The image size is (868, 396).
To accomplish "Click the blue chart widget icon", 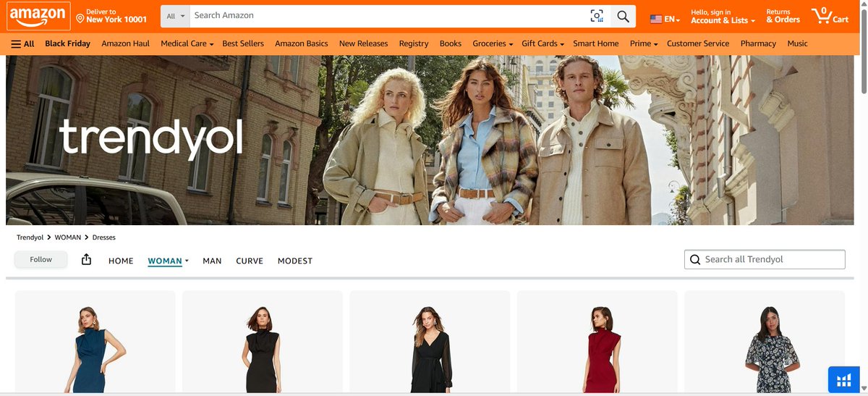I will click(x=843, y=380).
